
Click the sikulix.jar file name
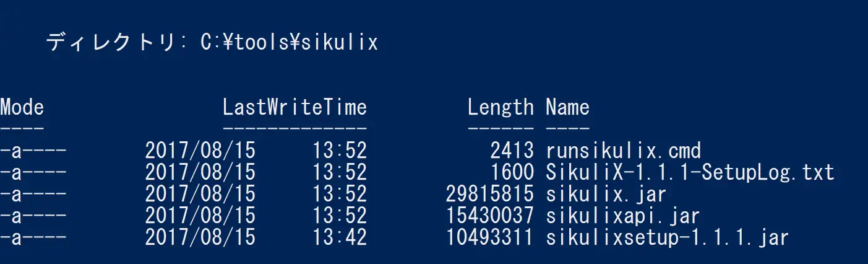[x=606, y=194]
